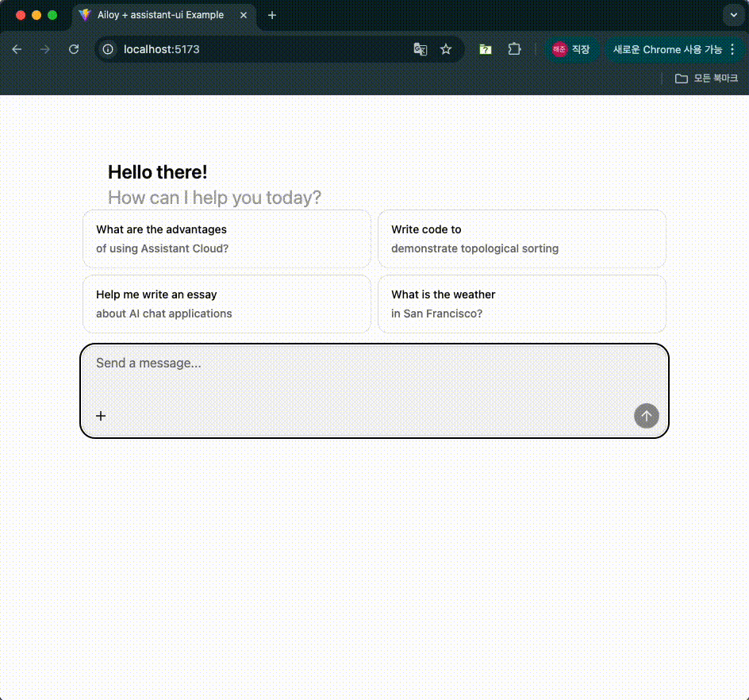Click 'What is the weather' suggestion
Screen dimensions: 749x700
521,304
